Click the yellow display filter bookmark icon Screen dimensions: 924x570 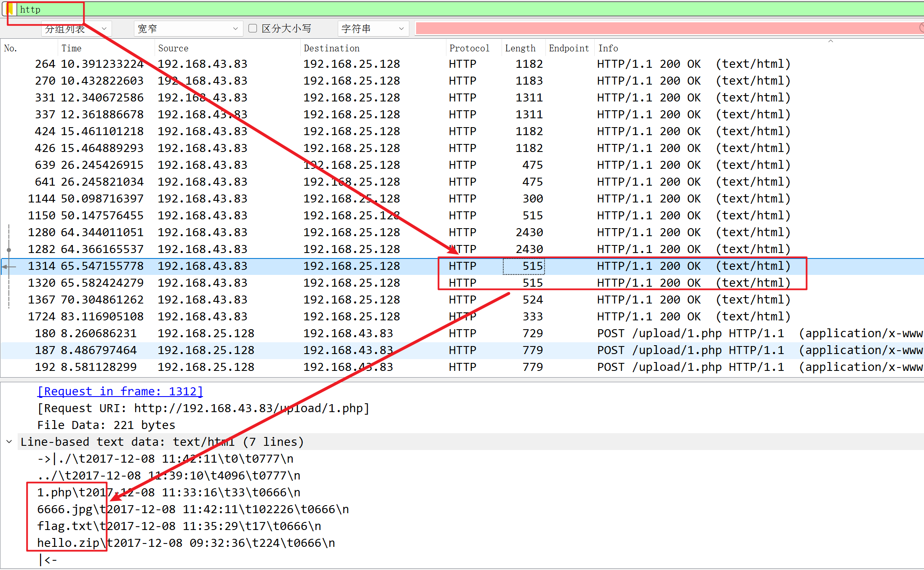click(10, 9)
